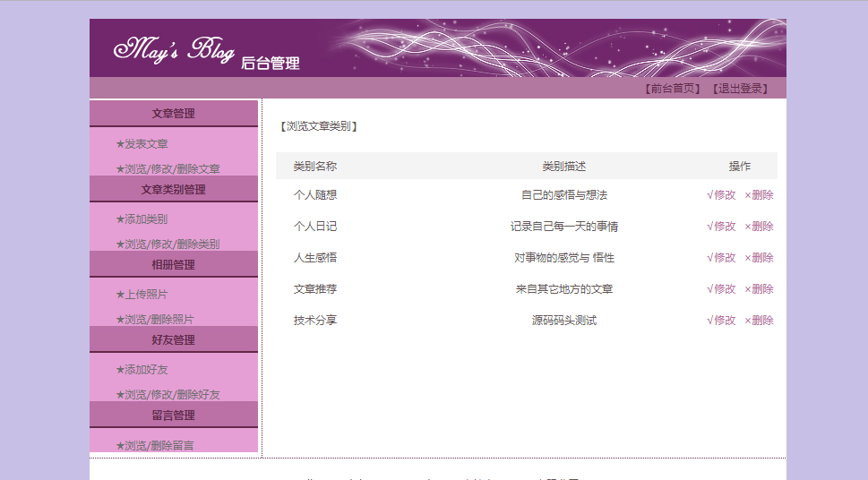
Task: Click ×删除 for 个人随想 category
Action: click(x=759, y=195)
